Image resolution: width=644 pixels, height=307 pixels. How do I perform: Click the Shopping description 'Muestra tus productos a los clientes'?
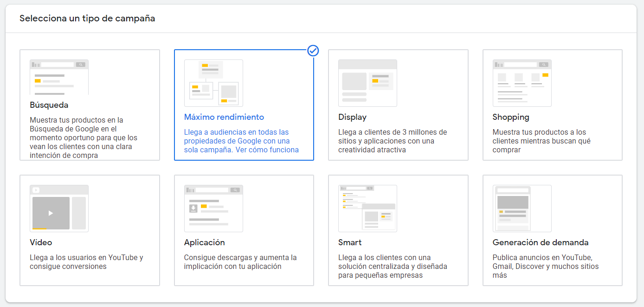541,141
